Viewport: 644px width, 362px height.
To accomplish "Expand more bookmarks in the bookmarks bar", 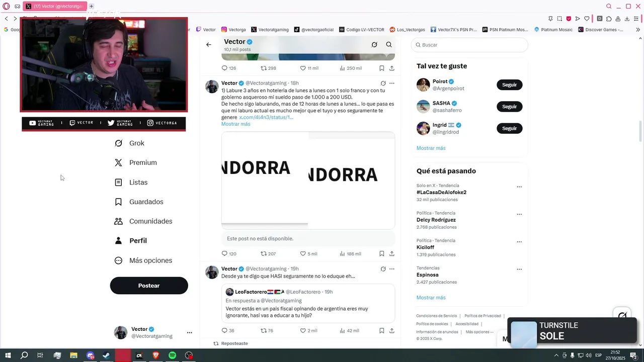I will 638,30.
